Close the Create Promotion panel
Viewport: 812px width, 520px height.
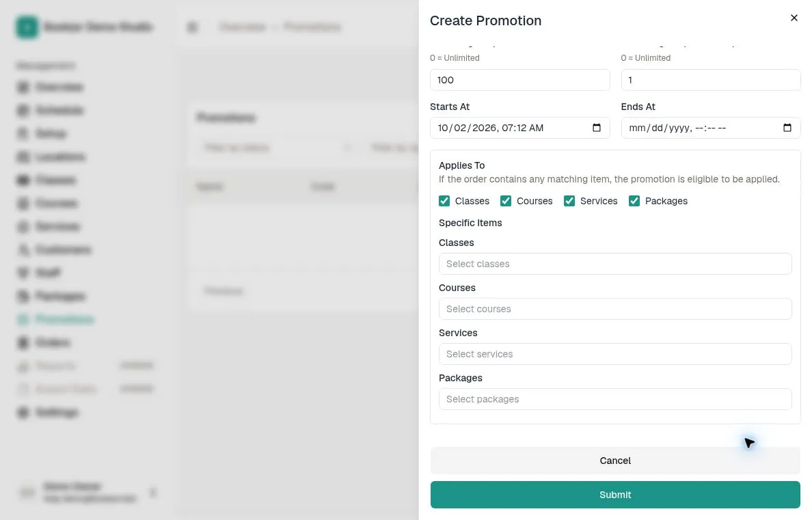pos(794,18)
